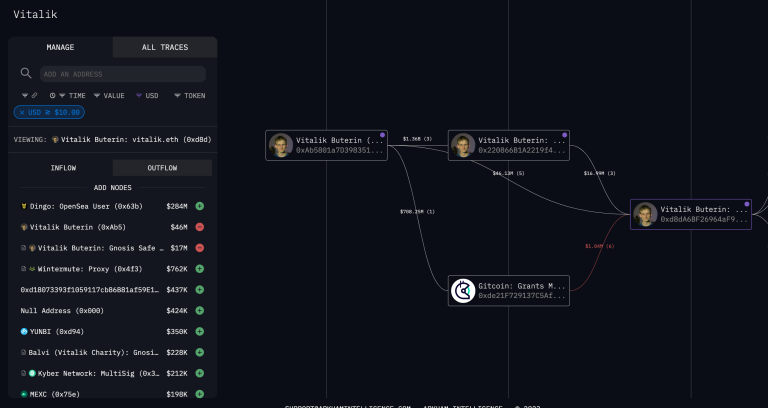This screenshot has width=768, height=408.
Task: Switch to the MANAGE tab
Action: tap(60, 47)
